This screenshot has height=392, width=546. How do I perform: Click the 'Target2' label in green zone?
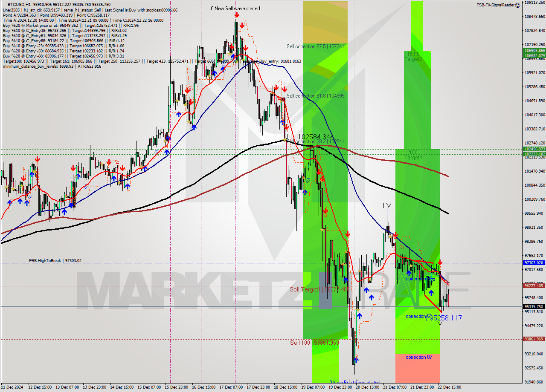413,59
